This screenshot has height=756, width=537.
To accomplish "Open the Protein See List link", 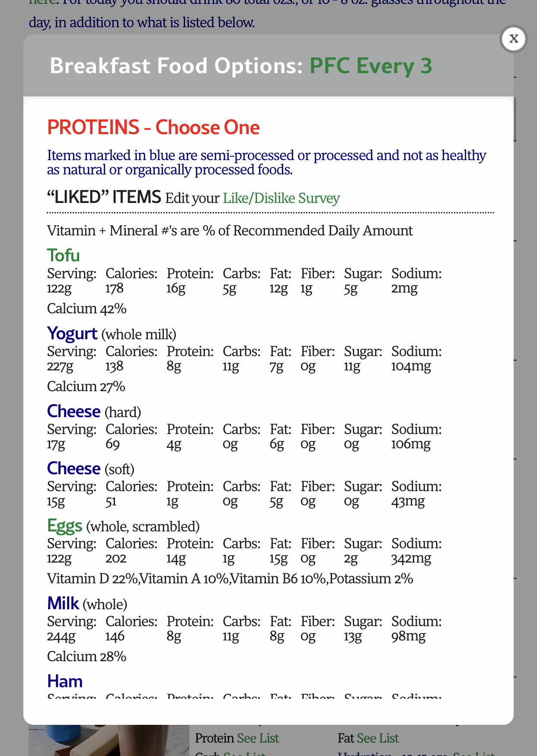I will click(x=258, y=738).
